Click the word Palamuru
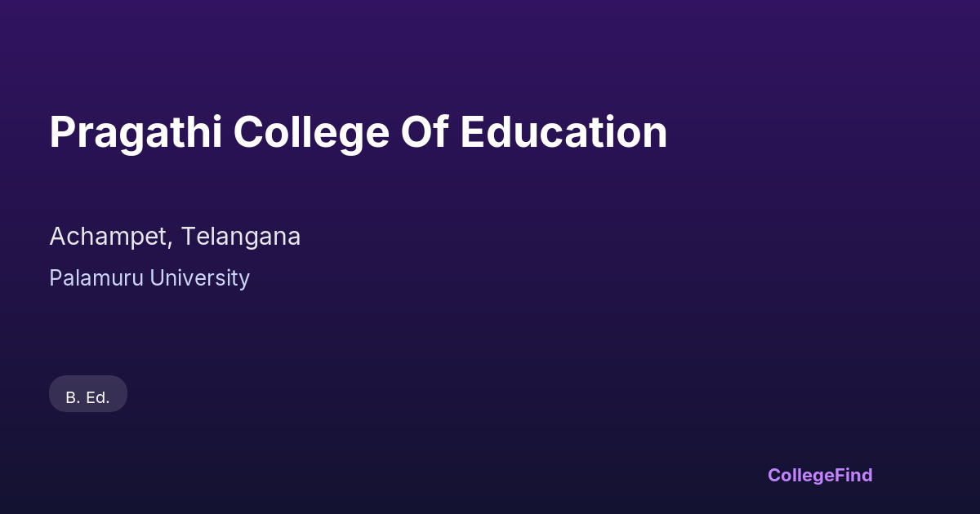980x514 pixels. (x=94, y=278)
